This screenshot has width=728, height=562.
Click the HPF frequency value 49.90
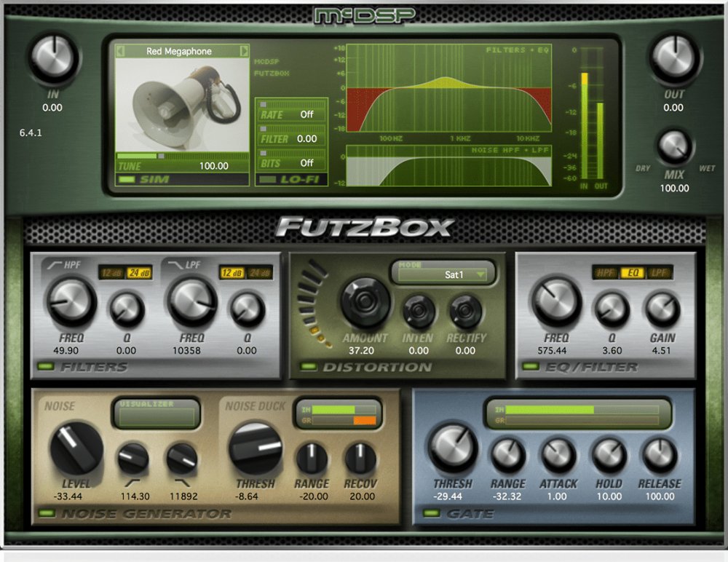[x=66, y=351]
